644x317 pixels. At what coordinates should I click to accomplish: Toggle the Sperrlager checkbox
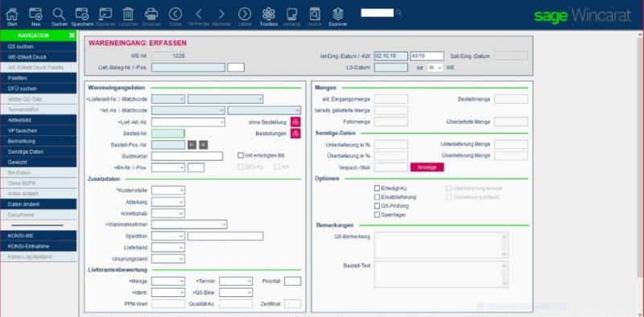click(377, 215)
